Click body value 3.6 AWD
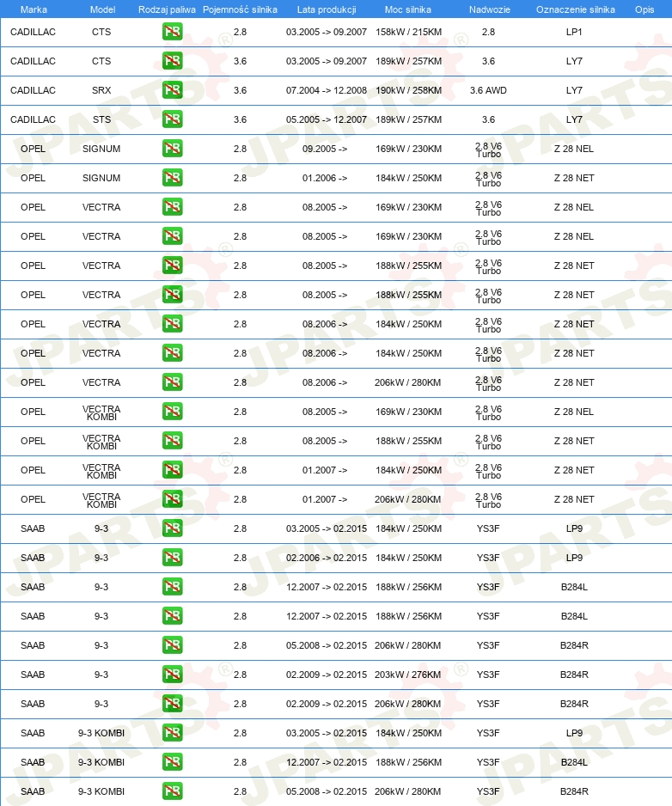 pyautogui.click(x=488, y=90)
